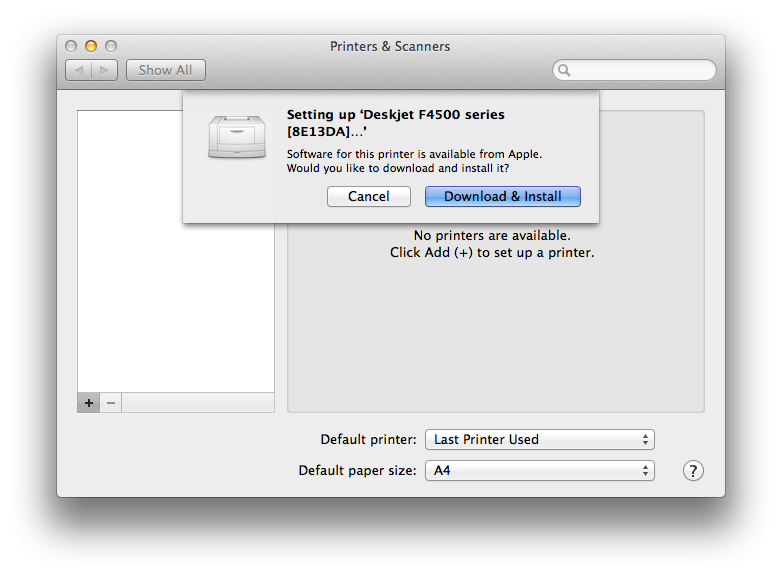Open the help question mark button
Screen dimensions: 782x576
[693, 470]
